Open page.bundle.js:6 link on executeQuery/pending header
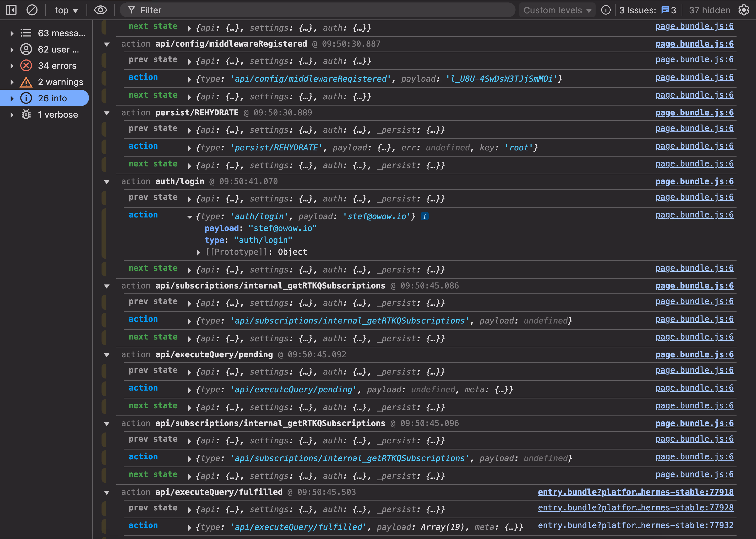 pyautogui.click(x=694, y=355)
